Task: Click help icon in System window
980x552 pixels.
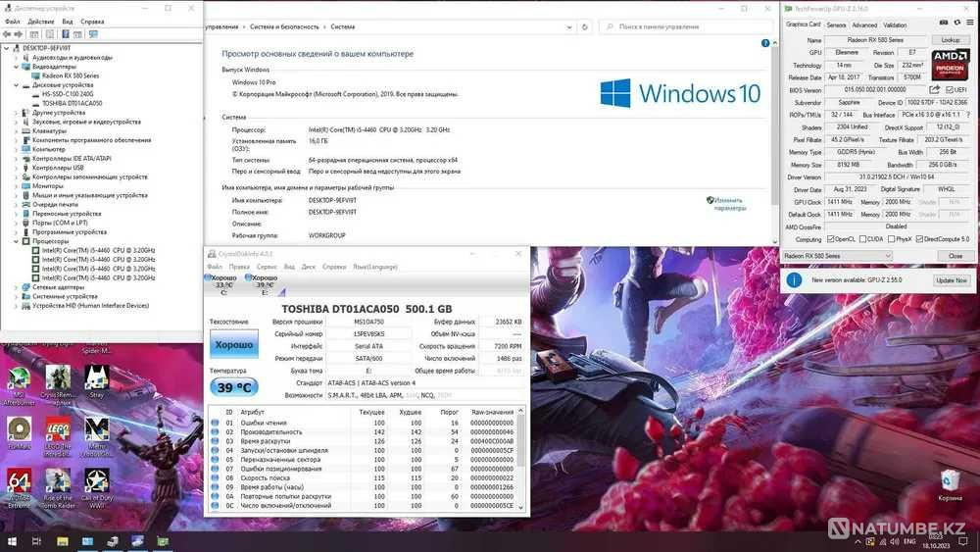Action: pos(765,43)
